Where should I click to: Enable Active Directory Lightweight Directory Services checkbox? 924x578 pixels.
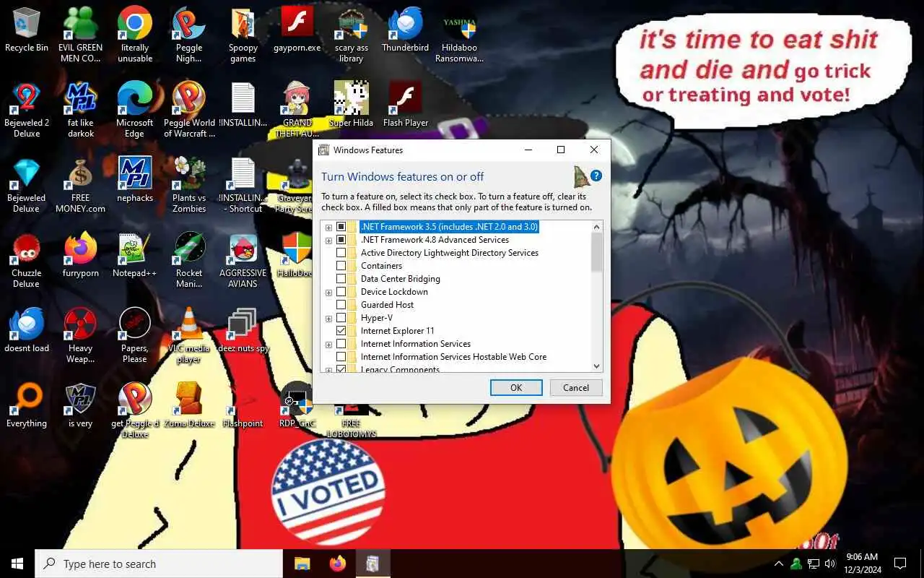(x=341, y=253)
